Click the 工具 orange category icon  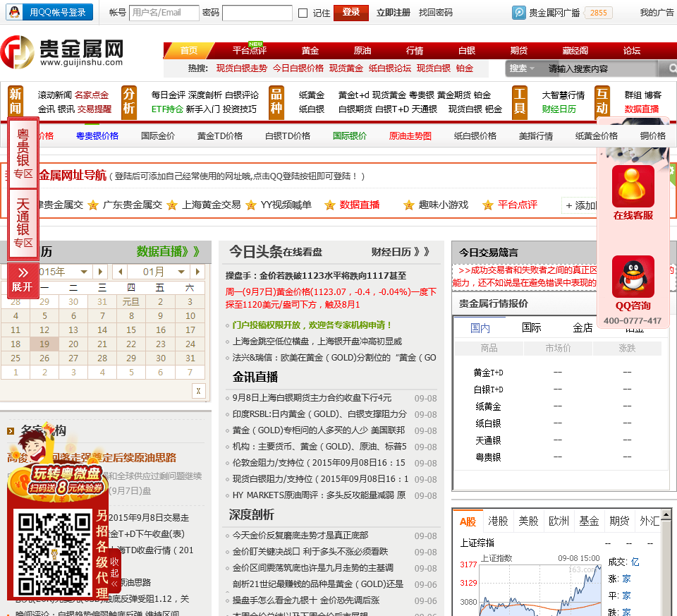point(520,101)
